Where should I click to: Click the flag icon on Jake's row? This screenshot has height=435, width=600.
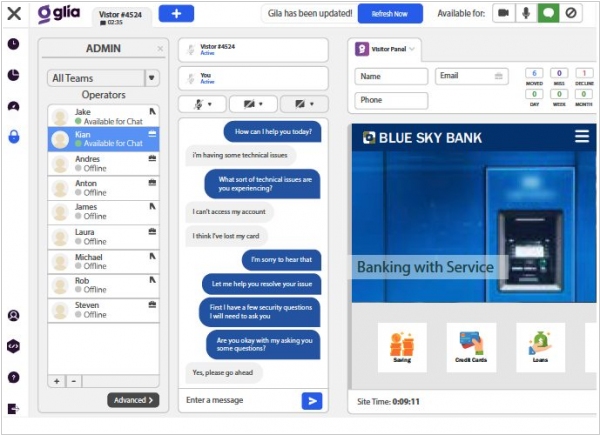click(x=152, y=111)
